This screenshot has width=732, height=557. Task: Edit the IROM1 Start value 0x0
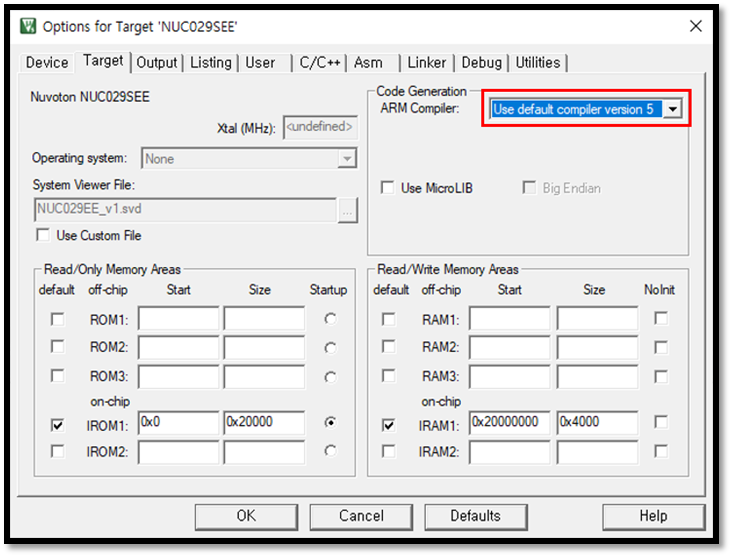(178, 423)
